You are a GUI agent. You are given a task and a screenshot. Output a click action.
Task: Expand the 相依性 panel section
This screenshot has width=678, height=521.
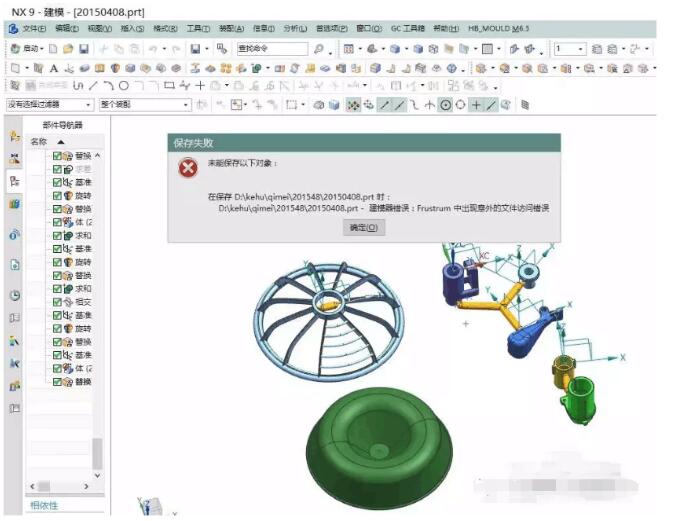coord(44,505)
